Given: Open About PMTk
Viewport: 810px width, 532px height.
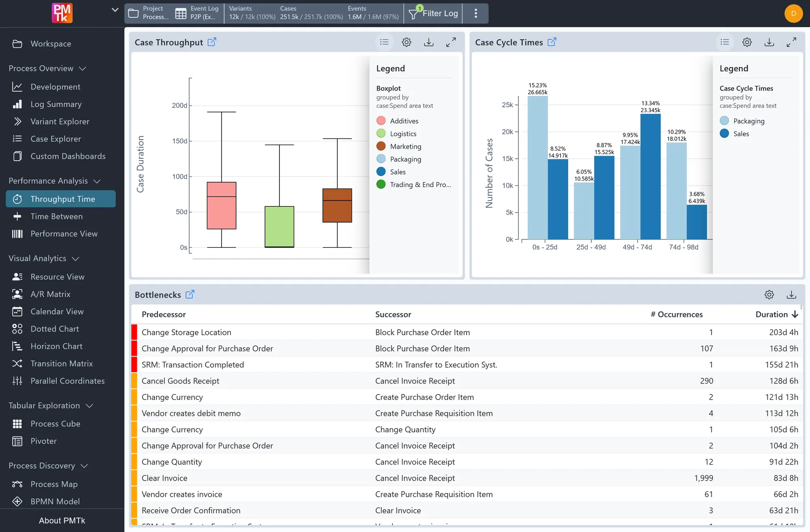Looking at the screenshot, I should (x=62, y=521).
